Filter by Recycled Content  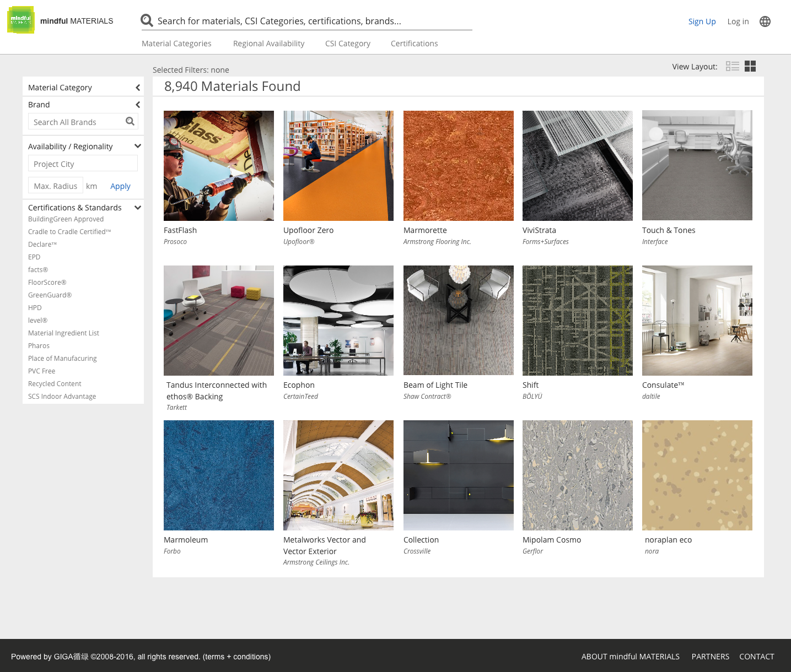55,384
